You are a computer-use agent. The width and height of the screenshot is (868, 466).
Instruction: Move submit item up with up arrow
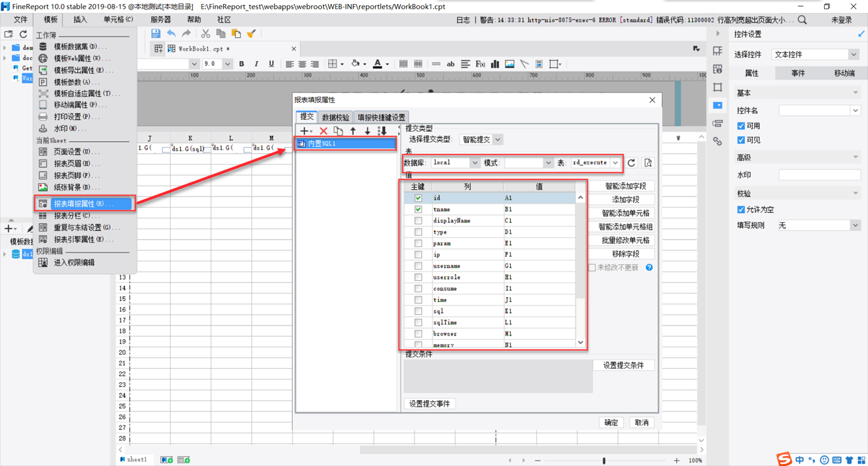353,131
